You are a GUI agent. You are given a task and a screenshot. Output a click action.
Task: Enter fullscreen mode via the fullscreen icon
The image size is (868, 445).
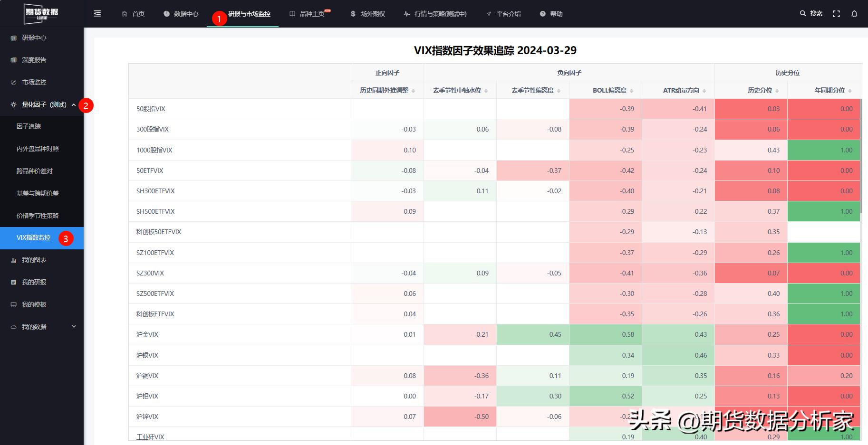[x=837, y=13]
